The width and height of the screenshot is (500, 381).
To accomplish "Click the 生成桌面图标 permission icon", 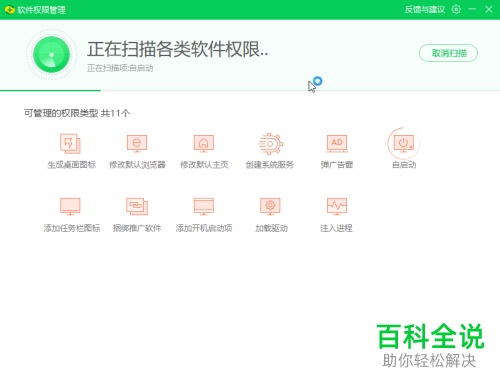I will tap(70, 144).
